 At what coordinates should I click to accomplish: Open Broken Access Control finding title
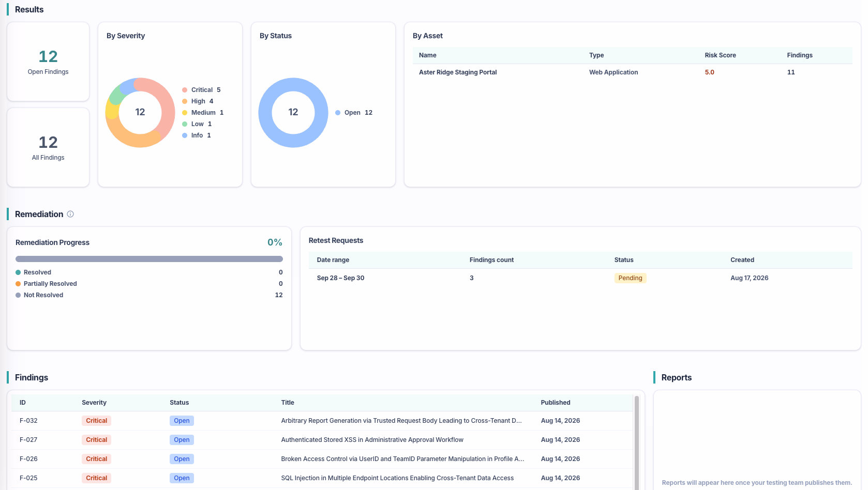(x=402, y=459)
